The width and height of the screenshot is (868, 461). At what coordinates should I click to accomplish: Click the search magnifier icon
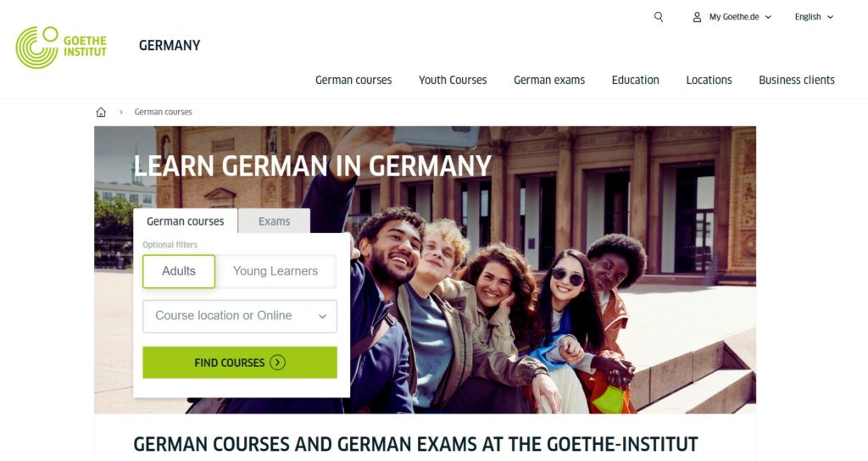[658, 17]
